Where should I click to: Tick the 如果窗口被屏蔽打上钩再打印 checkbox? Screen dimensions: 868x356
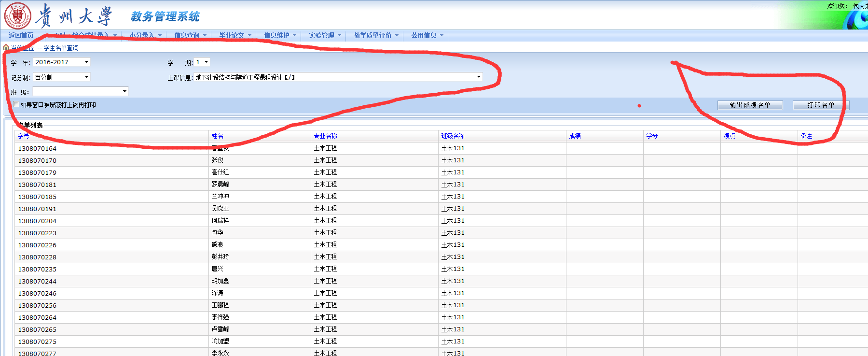(x=16, y=104)
